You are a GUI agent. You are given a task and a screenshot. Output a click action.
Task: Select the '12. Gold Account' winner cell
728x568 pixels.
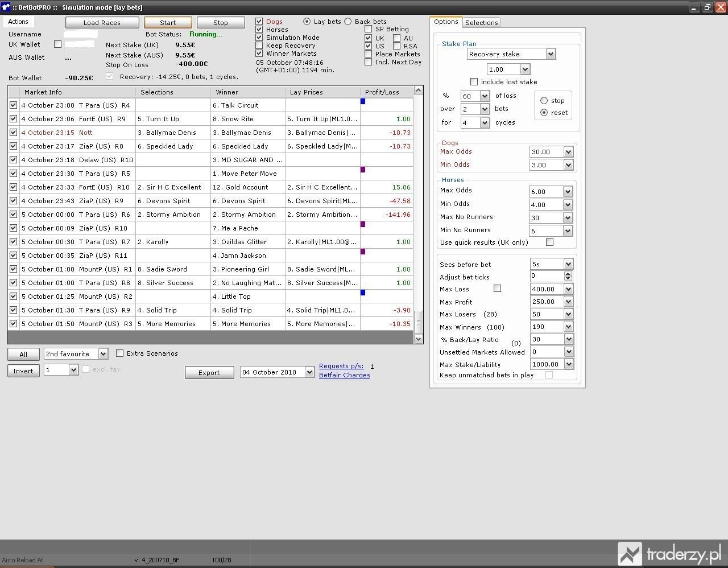[247, 187]
